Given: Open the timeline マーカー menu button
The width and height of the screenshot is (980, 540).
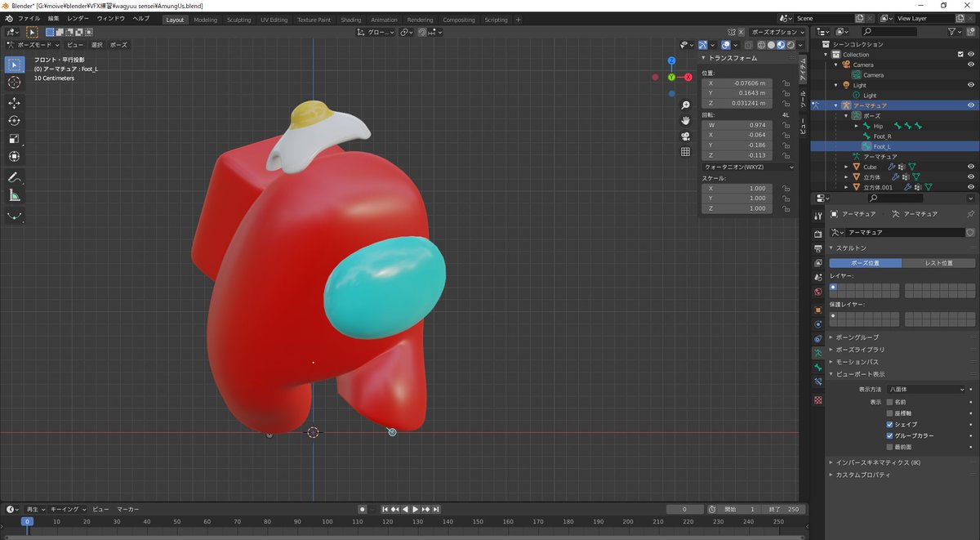Looking at the screenshot, I should click(128, 509).
